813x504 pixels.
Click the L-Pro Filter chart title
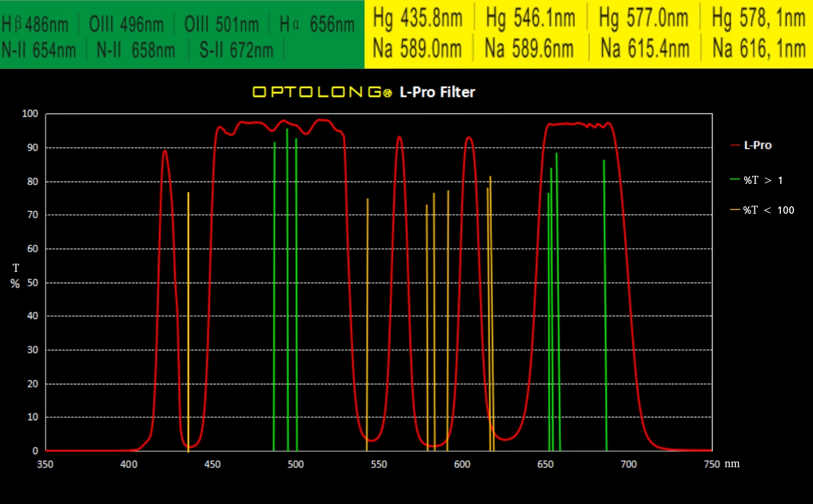pos(437,92)
